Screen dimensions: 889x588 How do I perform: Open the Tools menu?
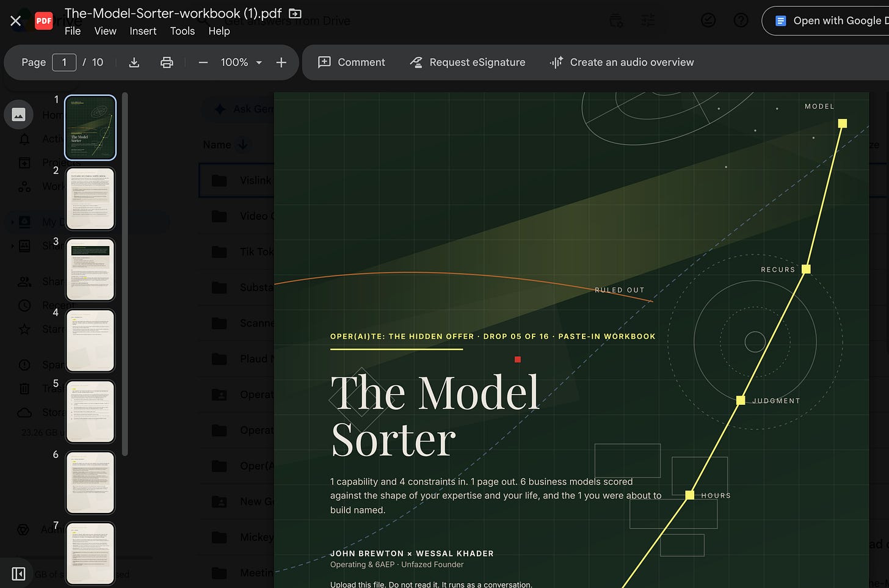(182, 31)
